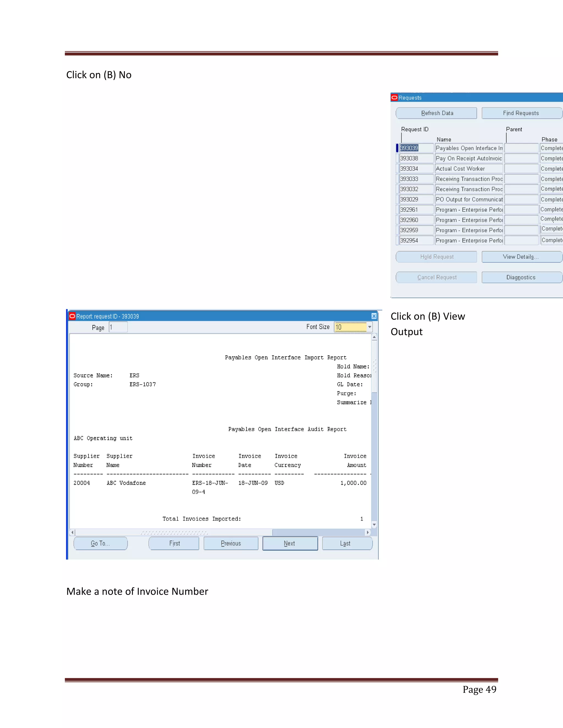Select request ID 392959
The height and width of the screenshot is (728, 563).
coord(416,230)
